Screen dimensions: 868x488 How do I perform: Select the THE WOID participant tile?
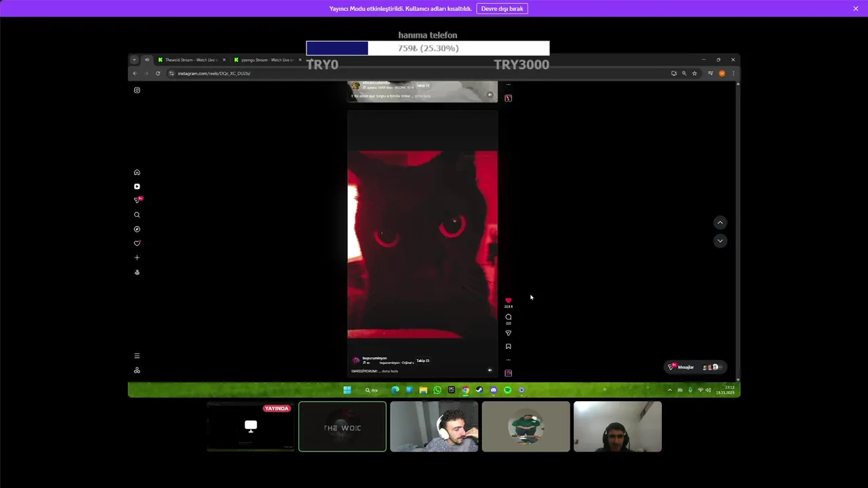tap(342, 426)
